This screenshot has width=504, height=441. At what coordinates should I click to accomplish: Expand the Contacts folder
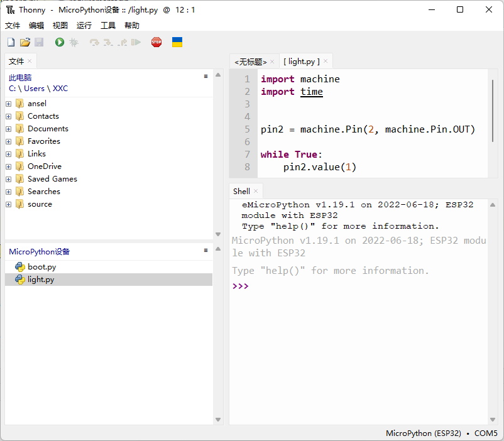9,116
